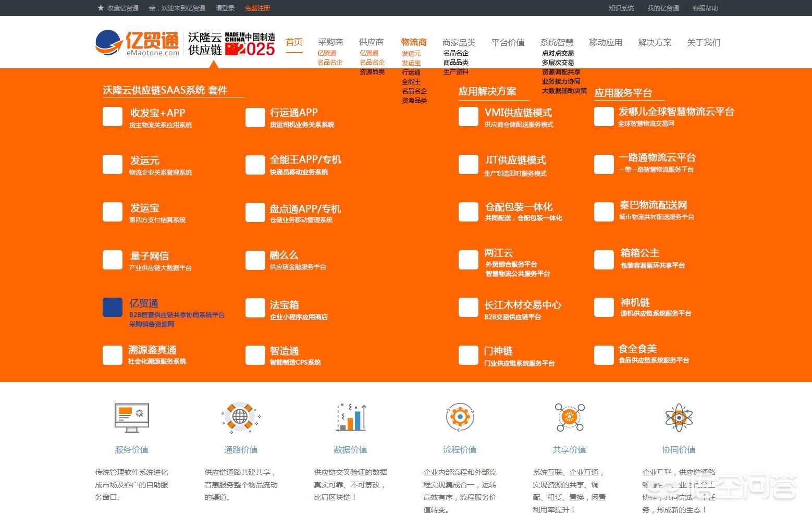
Task: Select 资源调配共享 under 系统智慧
Action: pos(561,72)
